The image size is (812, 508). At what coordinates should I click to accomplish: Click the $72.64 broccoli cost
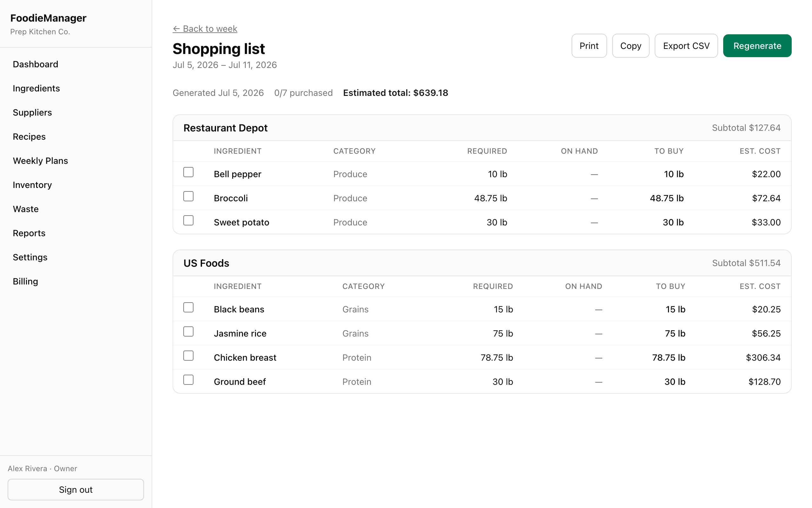click(766, 198)
